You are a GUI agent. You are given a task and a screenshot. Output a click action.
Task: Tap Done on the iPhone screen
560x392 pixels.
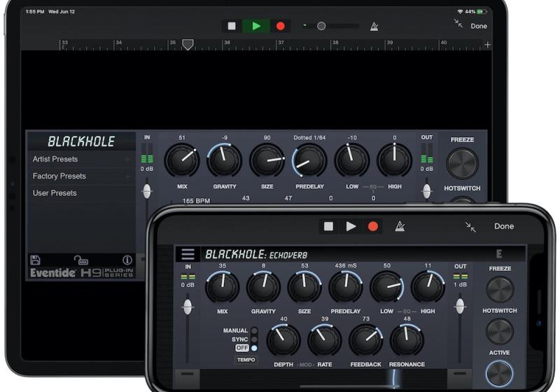tap(504, 226)
